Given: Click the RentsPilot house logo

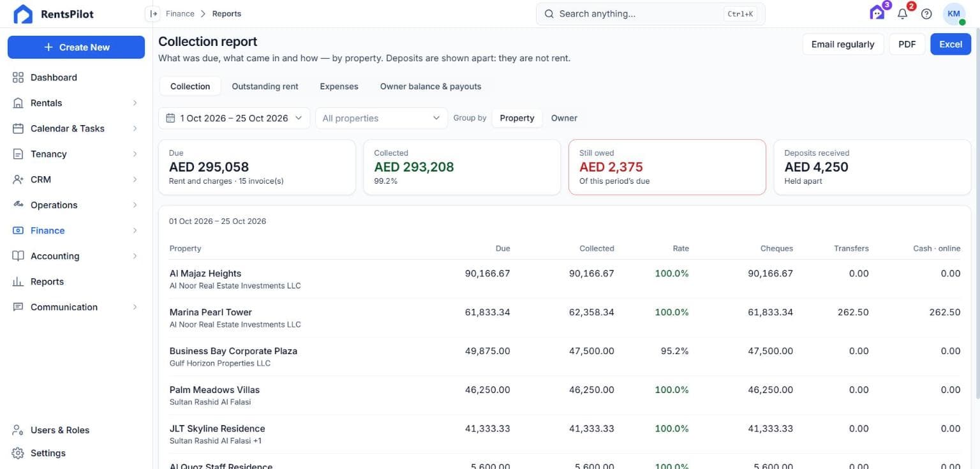Looking at the screenshot, I should pos(23,14).
